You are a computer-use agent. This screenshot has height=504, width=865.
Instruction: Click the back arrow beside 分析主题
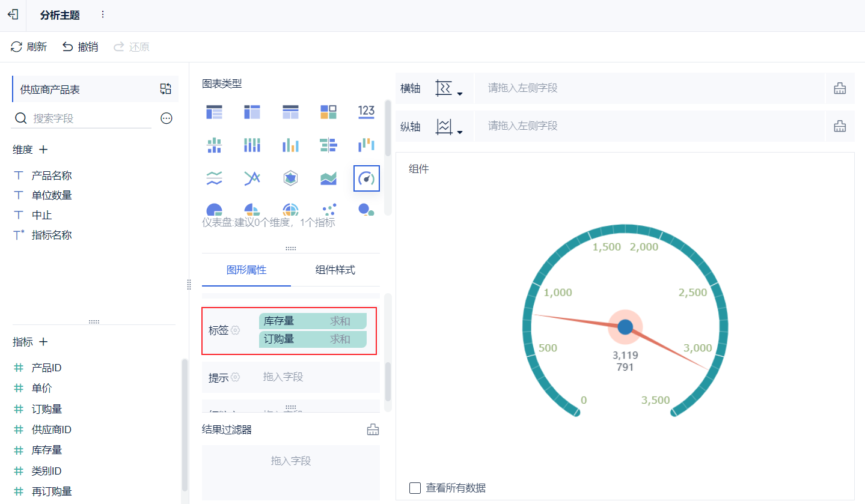click(x=13, y=15)
